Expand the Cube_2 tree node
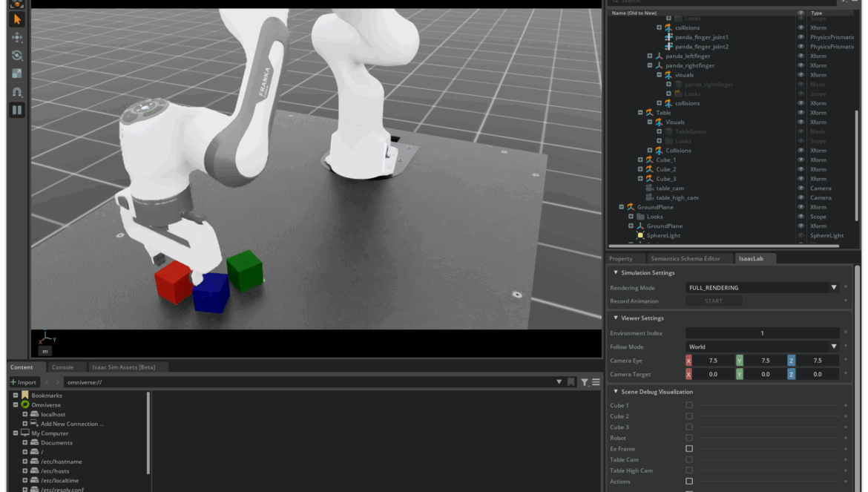Image resolution: width=868 pixels, height=492 pixels. click(640, 169)
